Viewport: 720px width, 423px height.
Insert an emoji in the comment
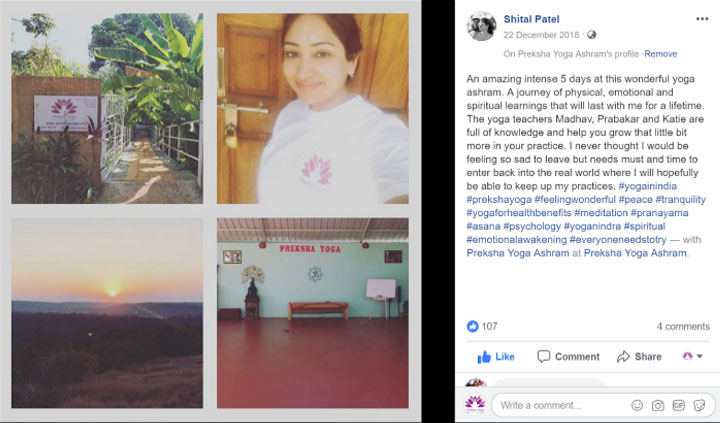[637, 405]
